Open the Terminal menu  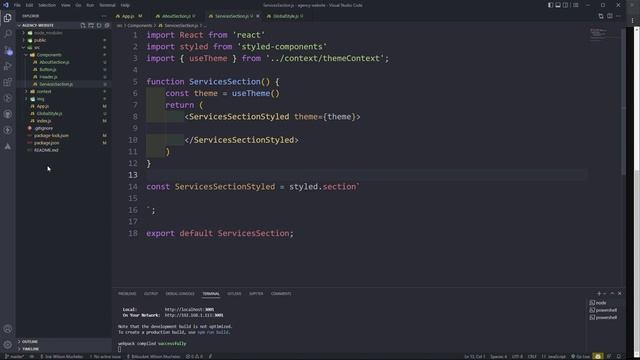click(x=107, y=5)
